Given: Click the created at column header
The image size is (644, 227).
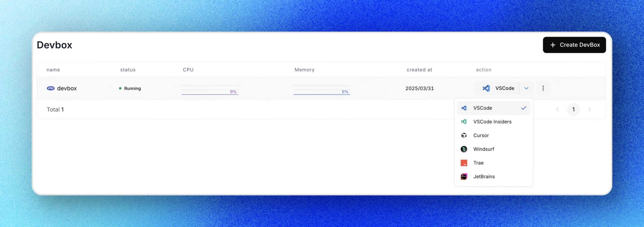Looking at the screenshot, I should pyautogui.click(x=419, y=70).
